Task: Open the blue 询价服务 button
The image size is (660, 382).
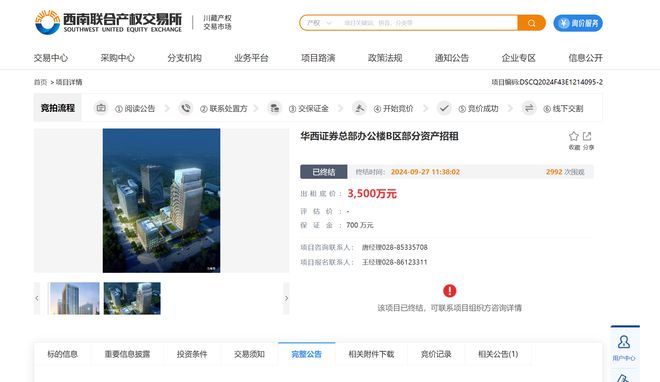Action: [x=578, y=23]
